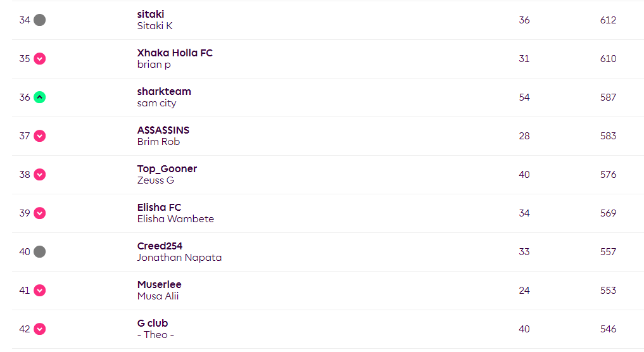Open the Muserlee team entry

[x=160, y=284]
